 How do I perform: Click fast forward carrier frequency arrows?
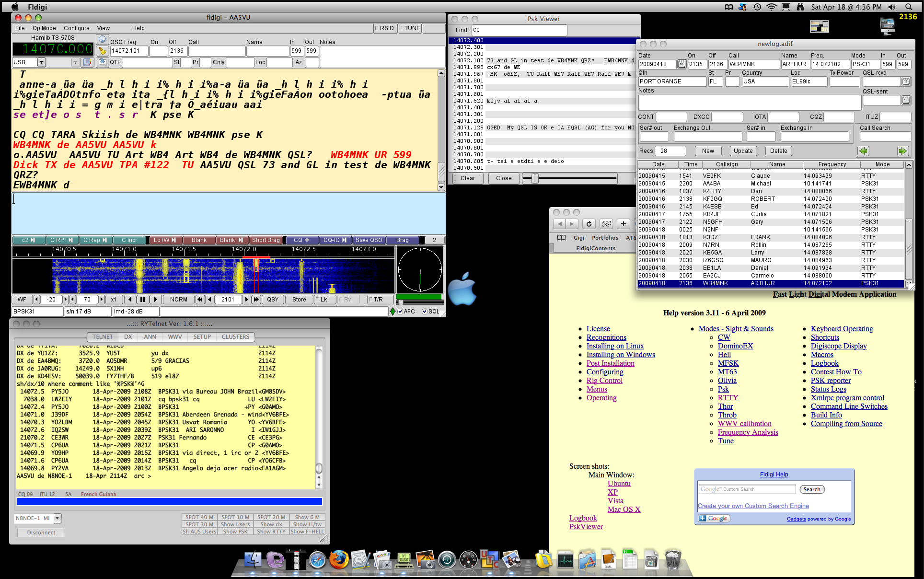pyautogui.click(x=256, y=300)
